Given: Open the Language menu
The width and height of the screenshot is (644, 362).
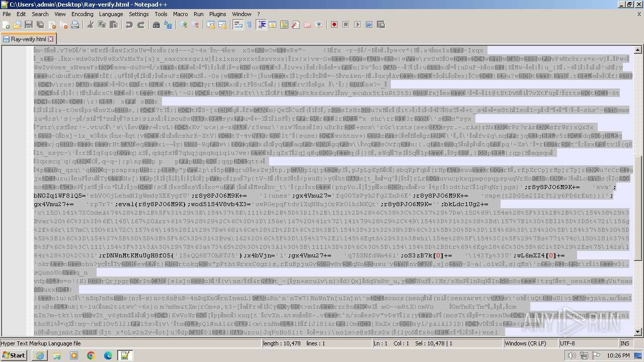Looking at the screenshot, I should 111,14.
